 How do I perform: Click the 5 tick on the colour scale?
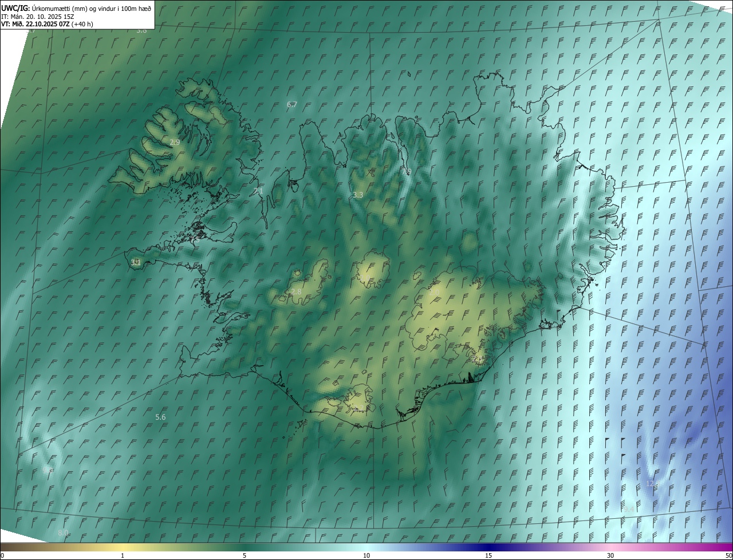point(245,556)
